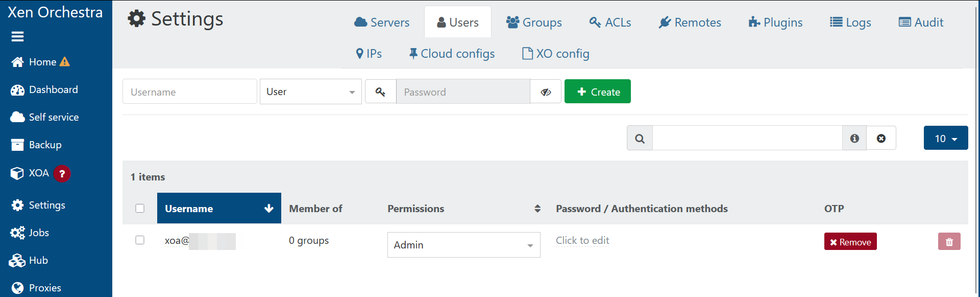Open the 10 items-per-page dropdown
The image size is (980, 297).
coord(946,138)
